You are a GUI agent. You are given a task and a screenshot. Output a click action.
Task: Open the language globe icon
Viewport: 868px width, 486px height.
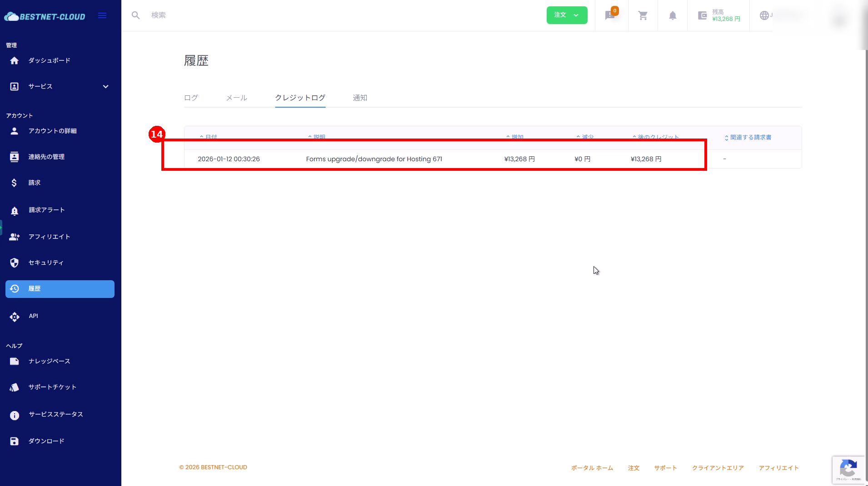coord(764,15)
